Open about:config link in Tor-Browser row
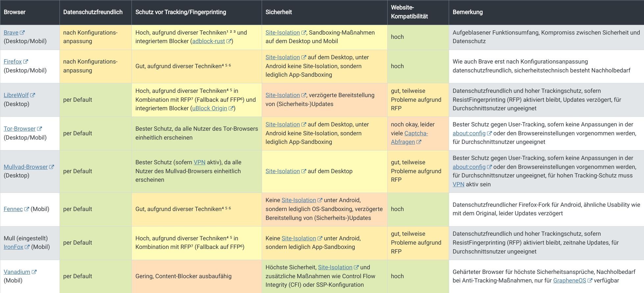The width and height of the screenshot is (644, 293). tap(469, 133)
